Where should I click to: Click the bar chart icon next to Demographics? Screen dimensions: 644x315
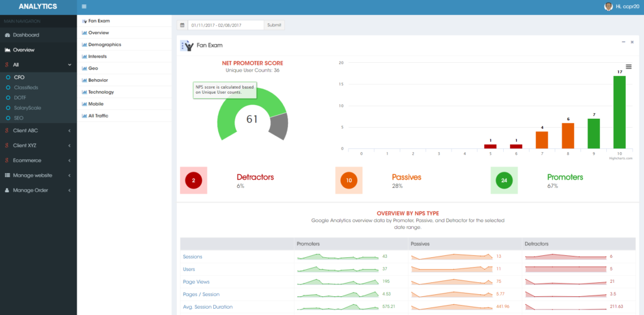coord(84,45)
